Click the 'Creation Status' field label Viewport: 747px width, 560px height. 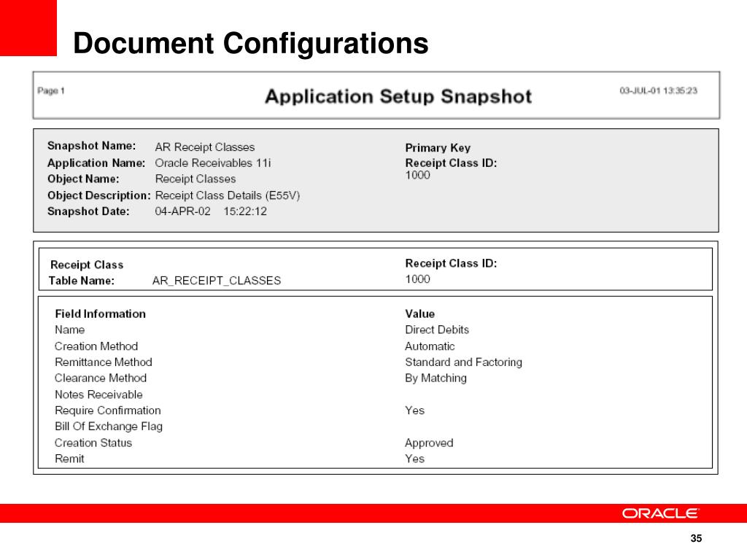point(93,443)
